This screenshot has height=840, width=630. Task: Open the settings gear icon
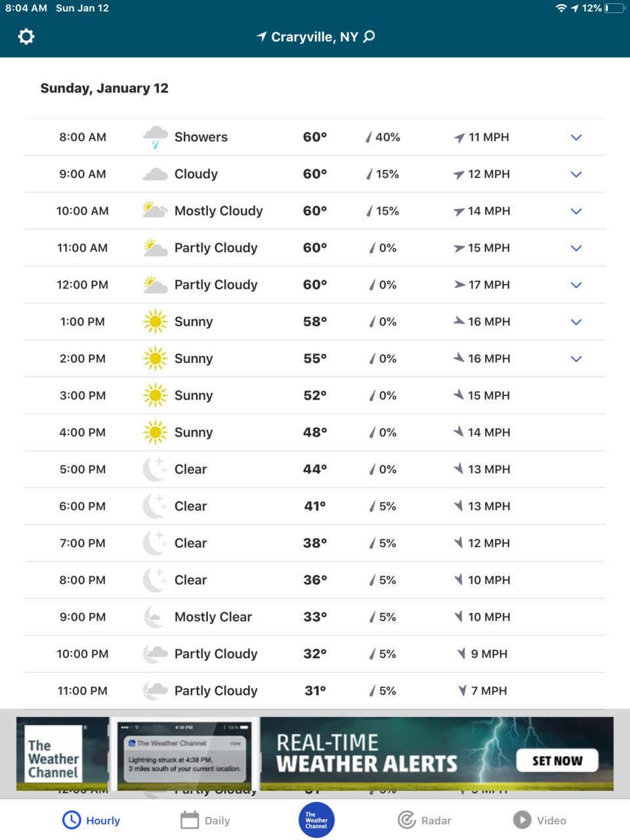26,37
